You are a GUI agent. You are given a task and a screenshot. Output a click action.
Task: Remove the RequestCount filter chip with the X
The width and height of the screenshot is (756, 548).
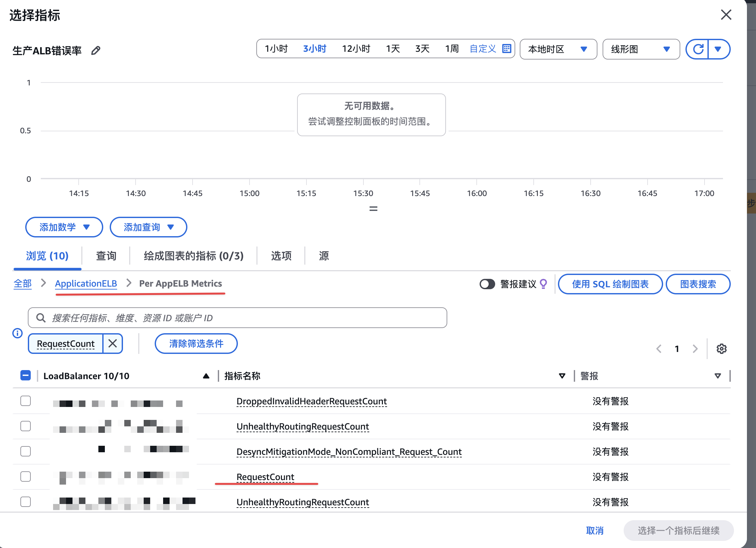point(113,344)
